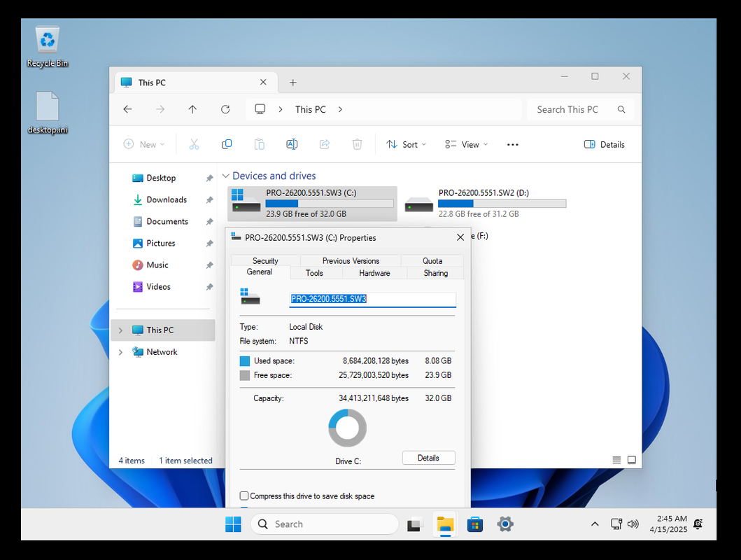The width and height of the screenshot is (741, 560).
Task: Open notification icon next to clock
Action: tap(698, 524)
